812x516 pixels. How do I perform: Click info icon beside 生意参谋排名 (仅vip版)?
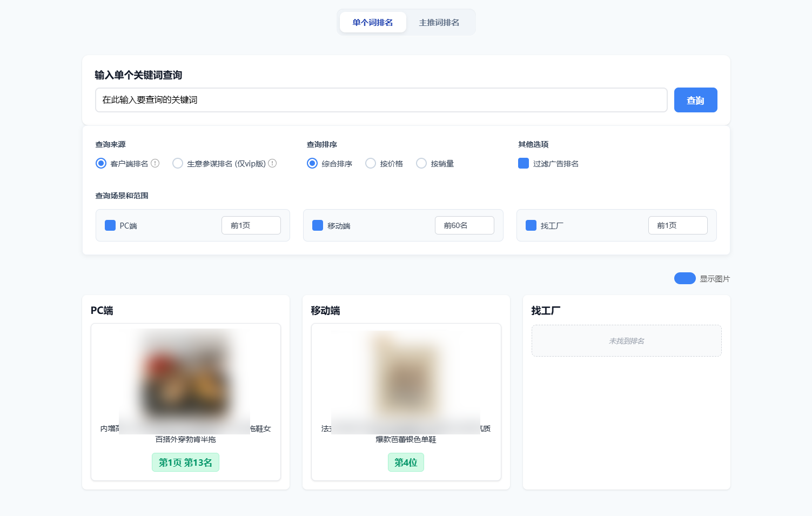pos(272,163)
